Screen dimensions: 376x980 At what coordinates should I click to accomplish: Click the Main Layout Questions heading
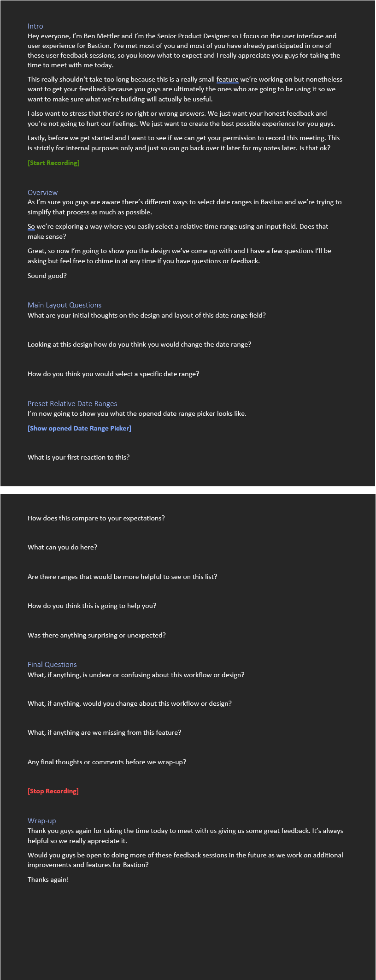pos(65,305)
